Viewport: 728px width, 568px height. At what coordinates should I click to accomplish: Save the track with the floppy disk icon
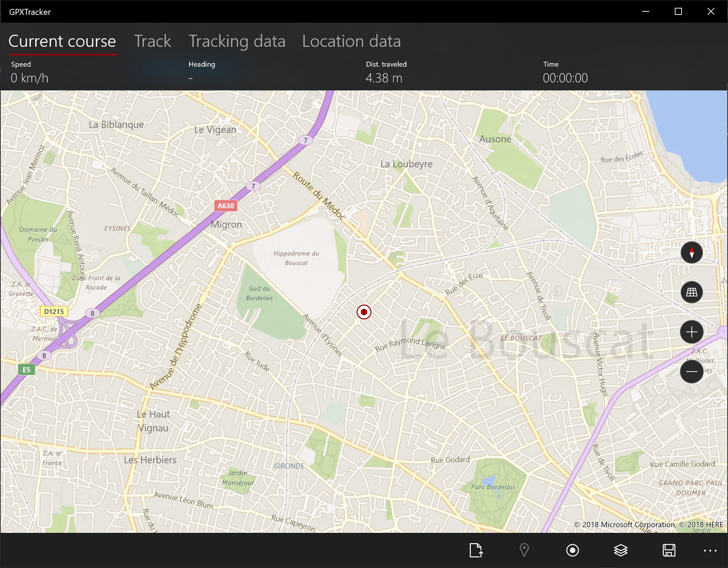point(669,550)
